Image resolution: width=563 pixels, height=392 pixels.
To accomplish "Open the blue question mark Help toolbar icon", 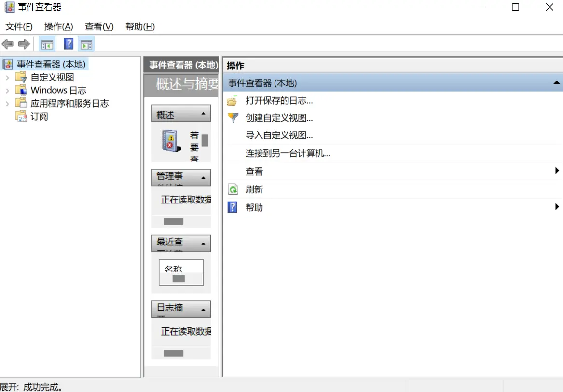I will pos(68,44).
